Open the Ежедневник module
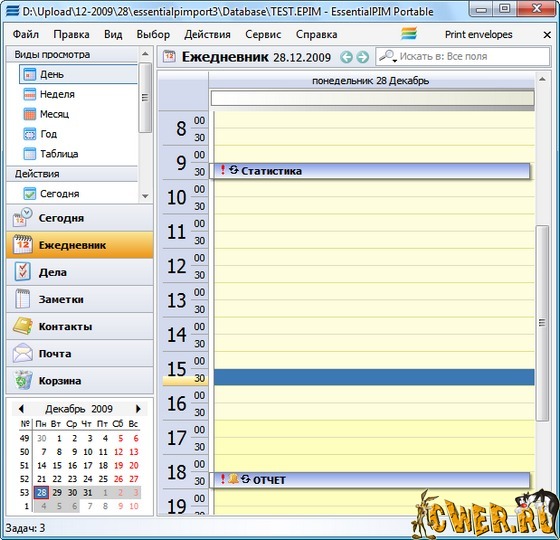Screen dimensions: 560x540 (80, 245)
